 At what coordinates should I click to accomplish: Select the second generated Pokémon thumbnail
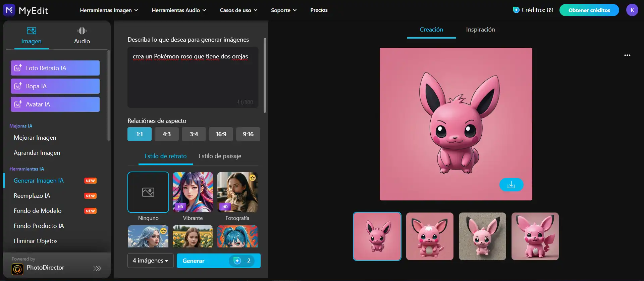[x=430, y=236]
